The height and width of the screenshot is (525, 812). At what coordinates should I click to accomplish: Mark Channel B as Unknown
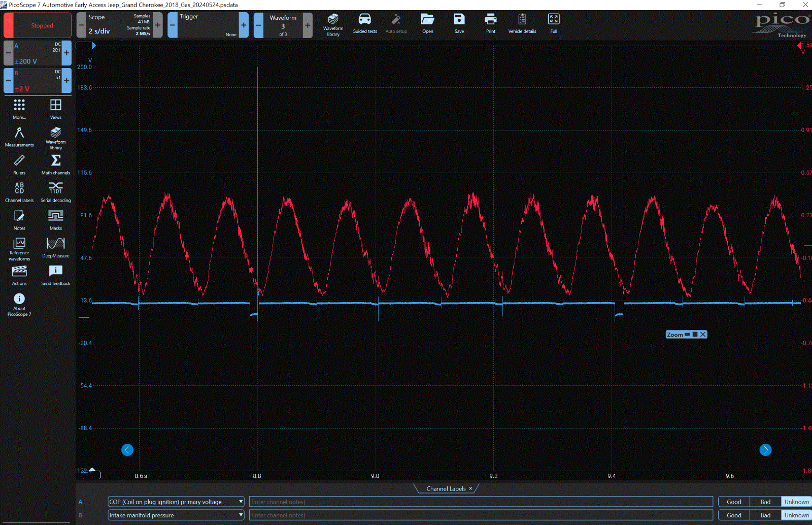pyautogui.click(x=797, y=515)
